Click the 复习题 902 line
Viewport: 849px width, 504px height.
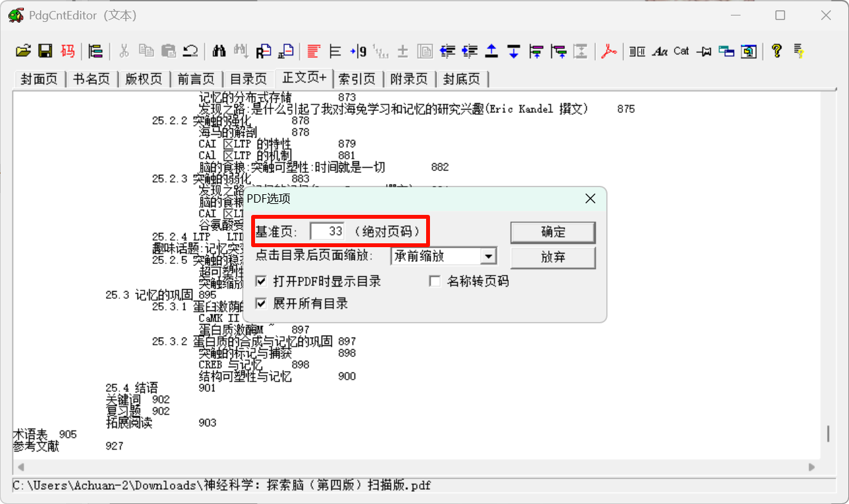coord(138,411)
